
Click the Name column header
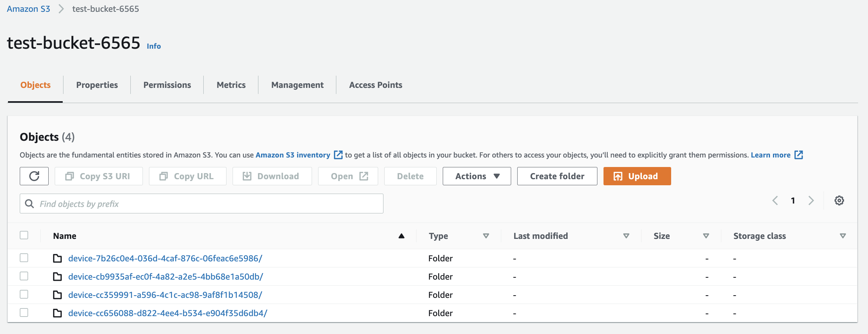(x=65, y=236)
